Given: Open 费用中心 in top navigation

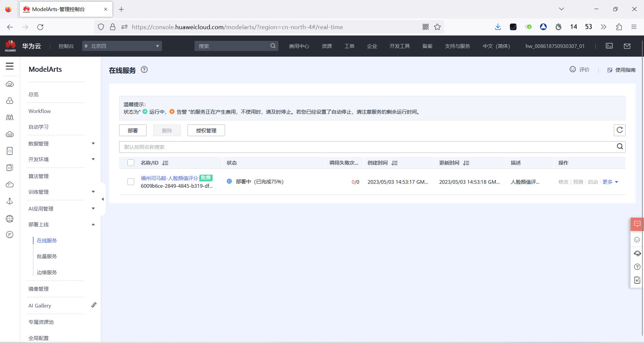Looking at the screenshot, I should (299, 46).
